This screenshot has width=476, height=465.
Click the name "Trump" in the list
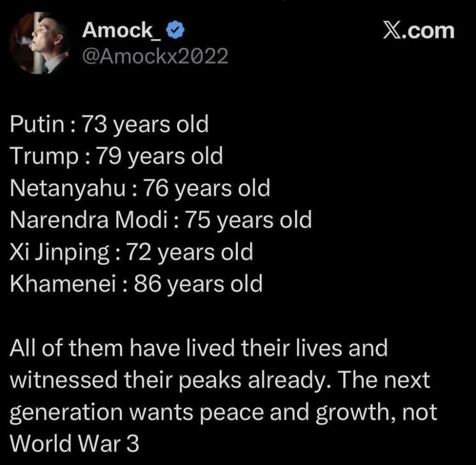(x=43, y=157)
